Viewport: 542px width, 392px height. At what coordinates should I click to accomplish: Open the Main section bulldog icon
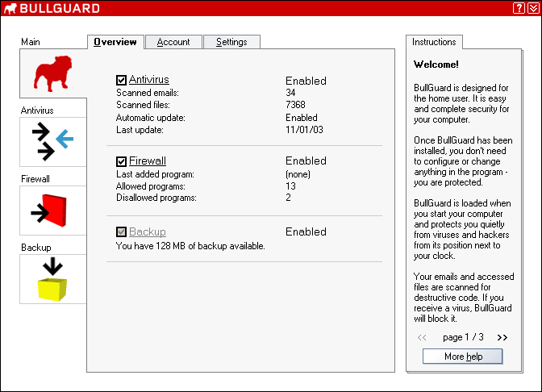pos(53,73)
